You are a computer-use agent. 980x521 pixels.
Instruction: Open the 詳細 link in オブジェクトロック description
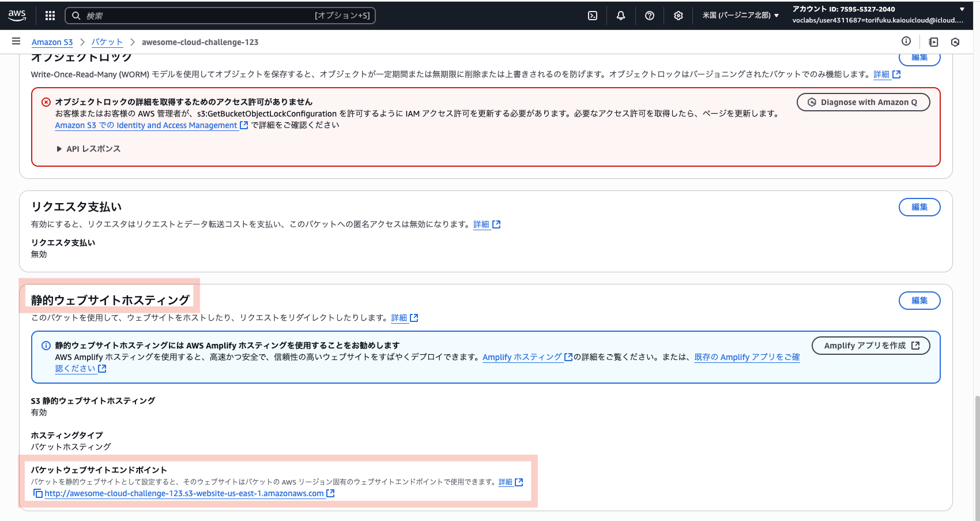tap(887, 74)
